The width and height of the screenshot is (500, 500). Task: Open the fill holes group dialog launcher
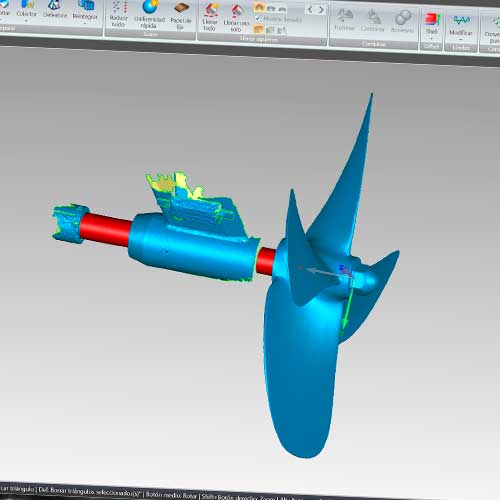coord(323,42)
